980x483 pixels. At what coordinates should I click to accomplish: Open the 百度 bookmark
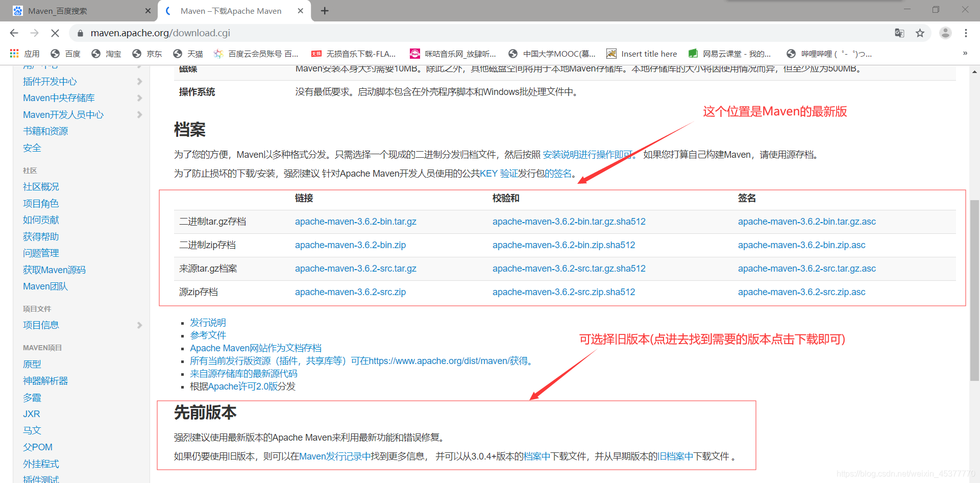pyautogui.click(x=65, y=54)
